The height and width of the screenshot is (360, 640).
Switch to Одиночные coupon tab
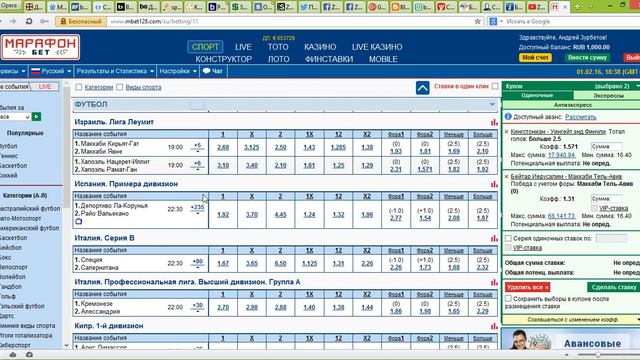[x=537, y=96]
